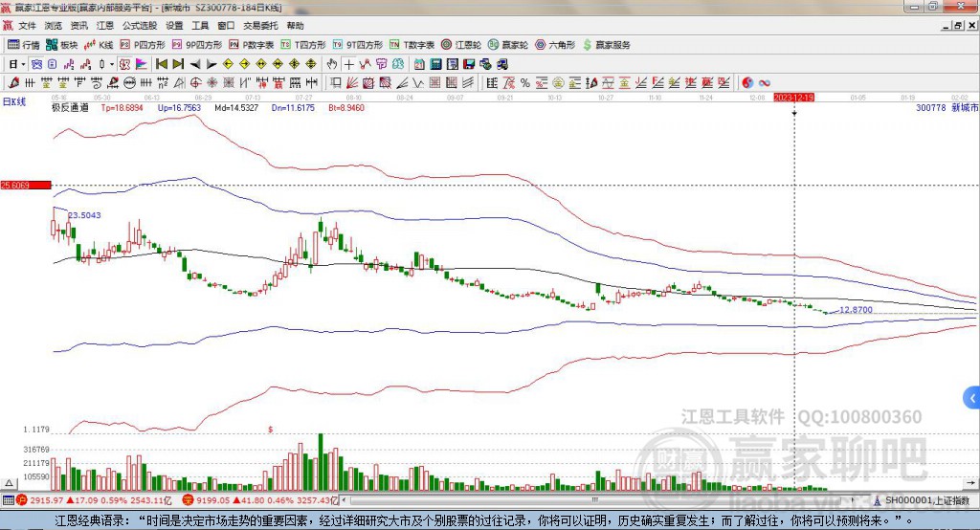
Task: Click the circled minus drawing icon
Action: pyautogui.click(x=129, y=83)
